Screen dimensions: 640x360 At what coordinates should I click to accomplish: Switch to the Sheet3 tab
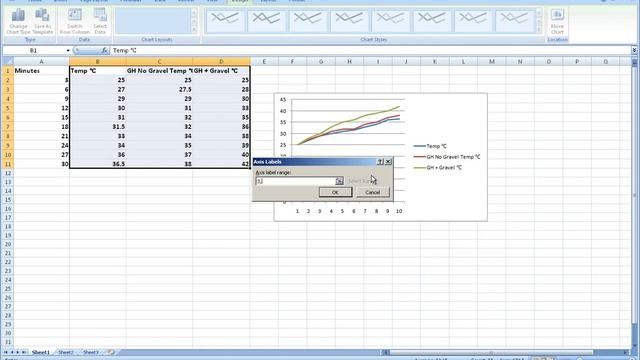pyautogui.click(x=91, y=352)
